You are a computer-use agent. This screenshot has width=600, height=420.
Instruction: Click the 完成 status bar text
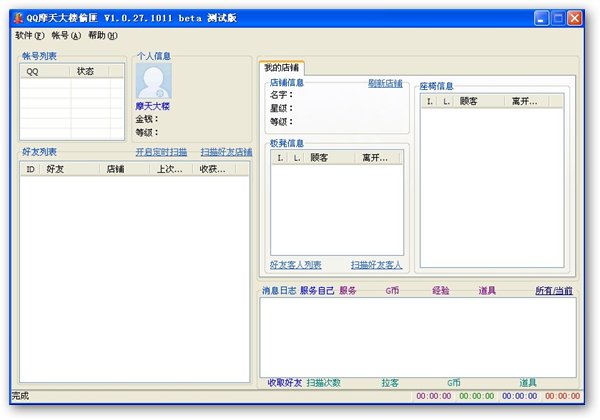point(20,396)
